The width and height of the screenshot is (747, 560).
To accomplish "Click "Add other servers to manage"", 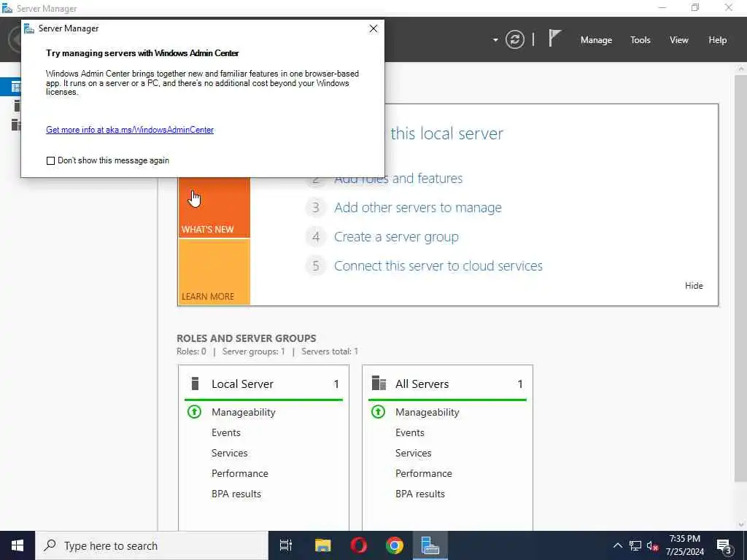I will click(x=418, y=208).
